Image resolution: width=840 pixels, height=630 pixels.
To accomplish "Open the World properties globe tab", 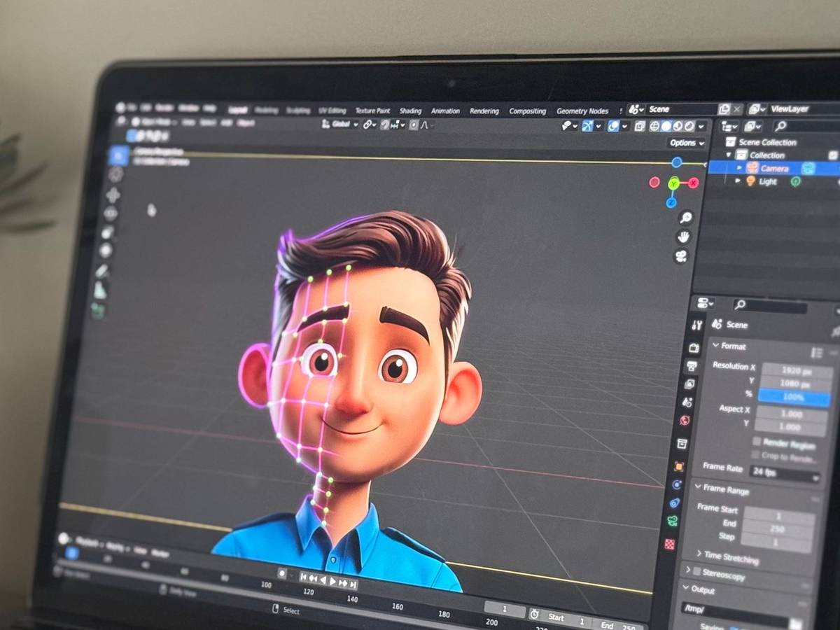I will (x=685, y=421).
